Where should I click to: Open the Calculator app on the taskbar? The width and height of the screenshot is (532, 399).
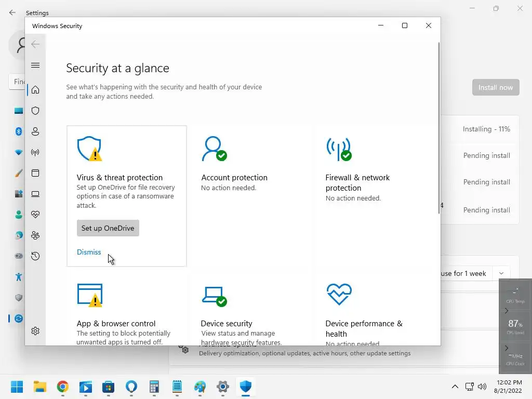(x=154, y=387)
